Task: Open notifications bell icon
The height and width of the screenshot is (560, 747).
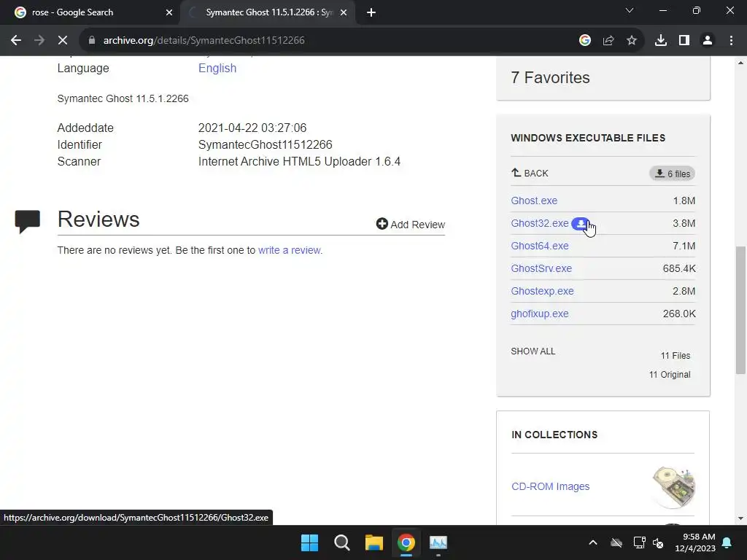Action: pyautogui.click(x=727, y=542)
